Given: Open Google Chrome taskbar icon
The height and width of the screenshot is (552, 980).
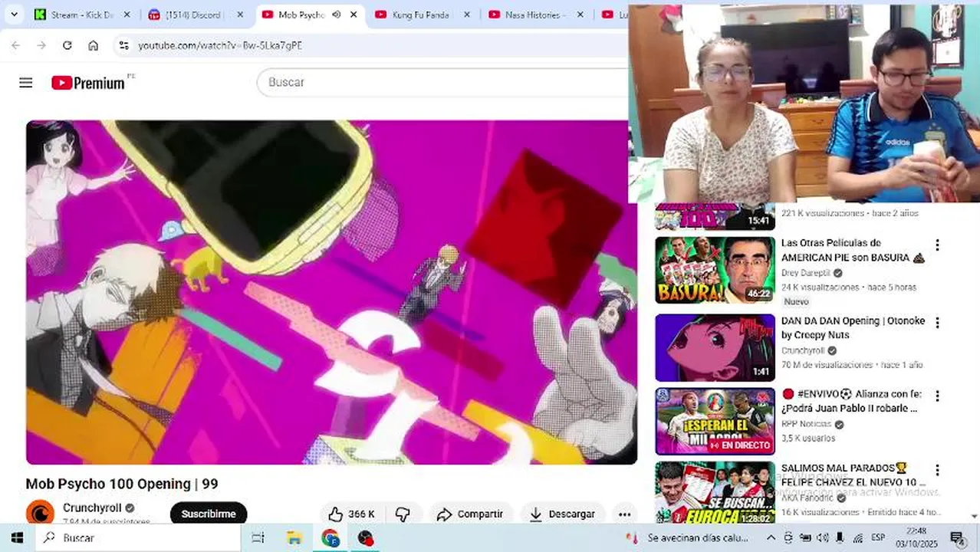Looking at the screenshot, I should [331, 538].
